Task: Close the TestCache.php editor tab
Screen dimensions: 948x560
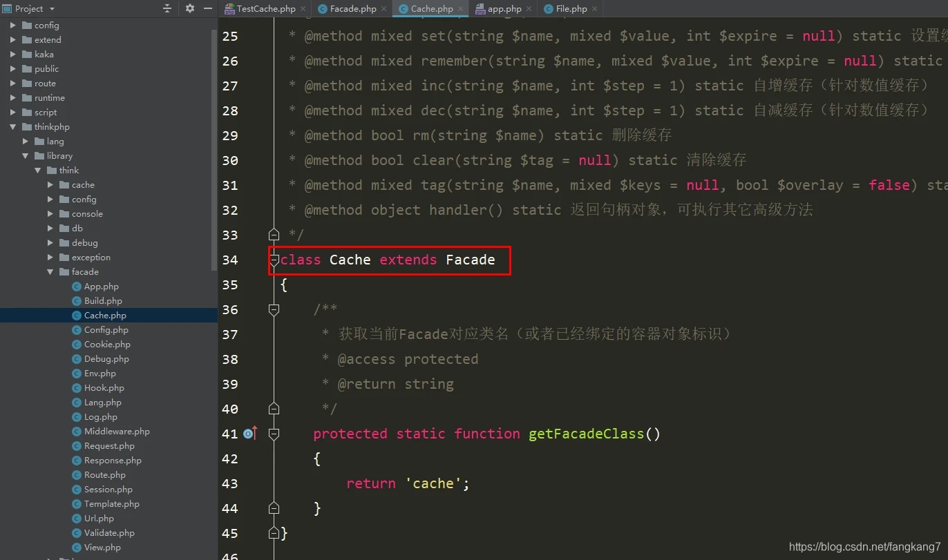Action: tap(303, 9)
